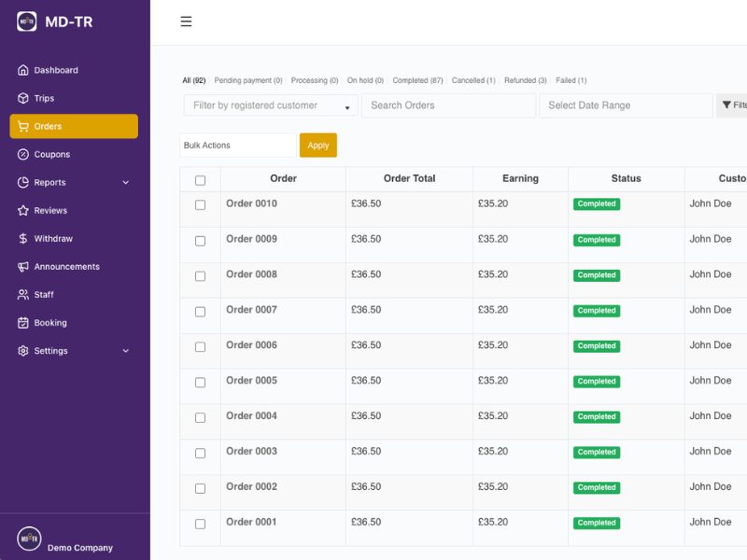747x560 pixels.
Task: Check the box for Order 0003
Action: [x=200, y=453]
